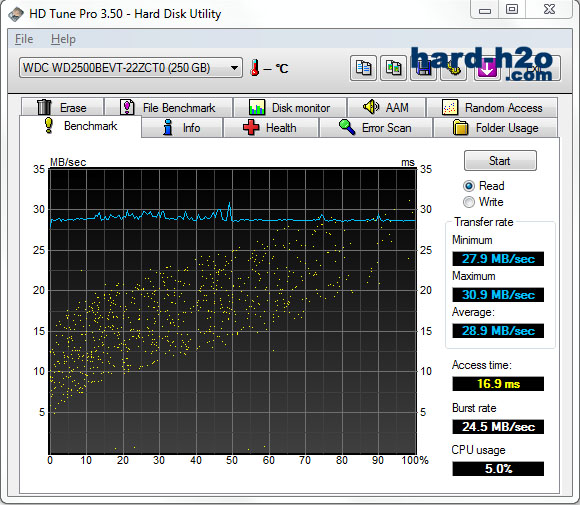The height and width of the screenshot is (505, 580).
Task: Open the Erase tab with trash icon
Action: [x=62, y=108]
